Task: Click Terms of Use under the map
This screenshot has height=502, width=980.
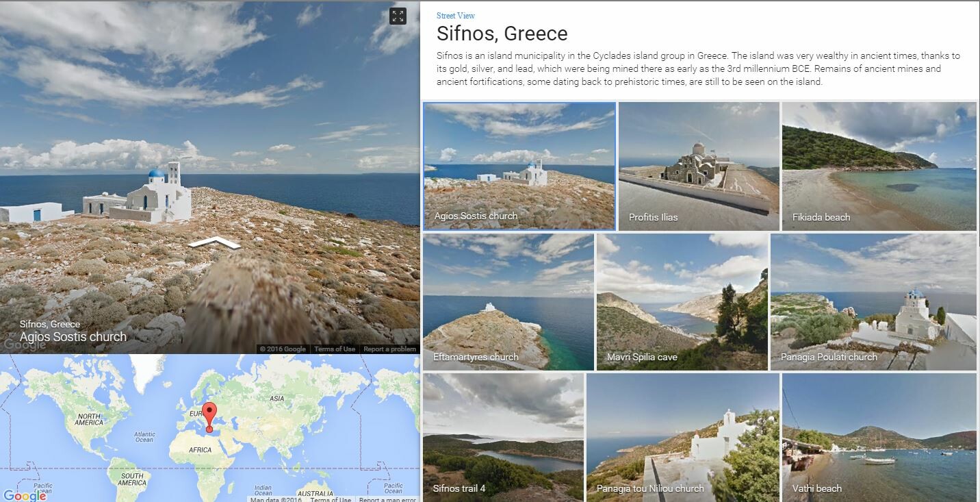Action: 331,499
